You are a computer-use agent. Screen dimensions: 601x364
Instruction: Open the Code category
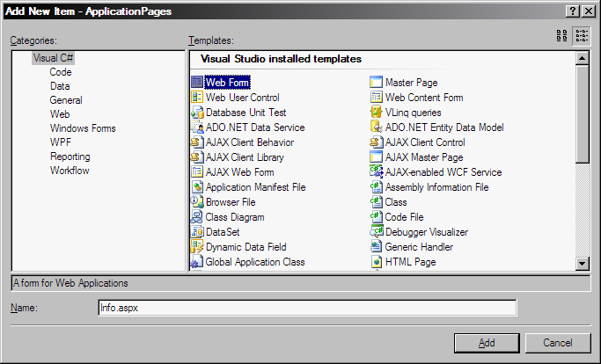(x=61, y=72)
